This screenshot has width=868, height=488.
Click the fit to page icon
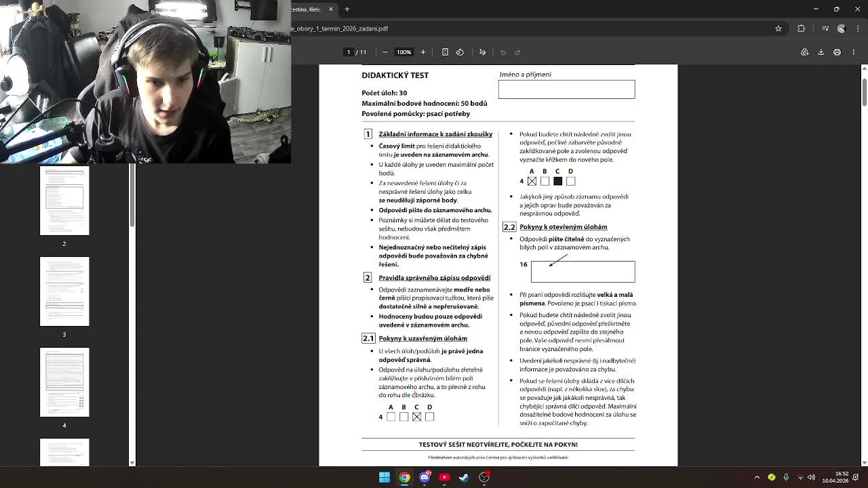(445, 52)
